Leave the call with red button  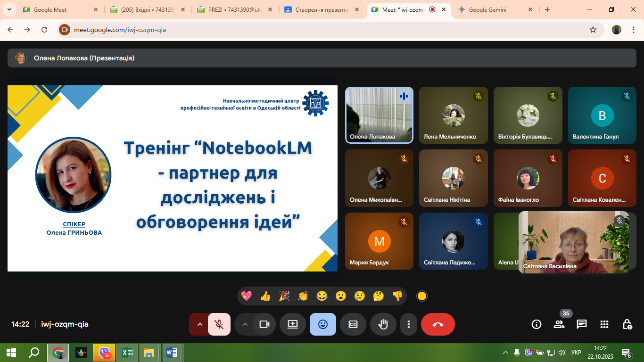point(438,324)
